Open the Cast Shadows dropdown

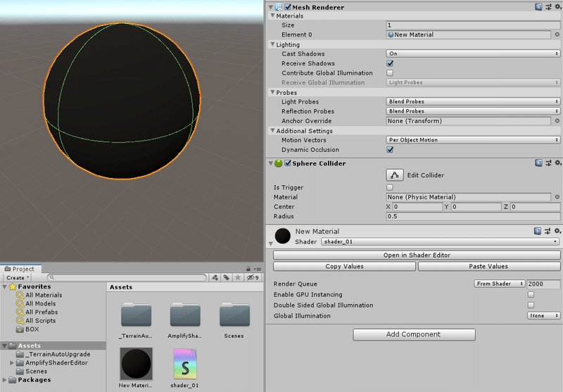[473, 53]
